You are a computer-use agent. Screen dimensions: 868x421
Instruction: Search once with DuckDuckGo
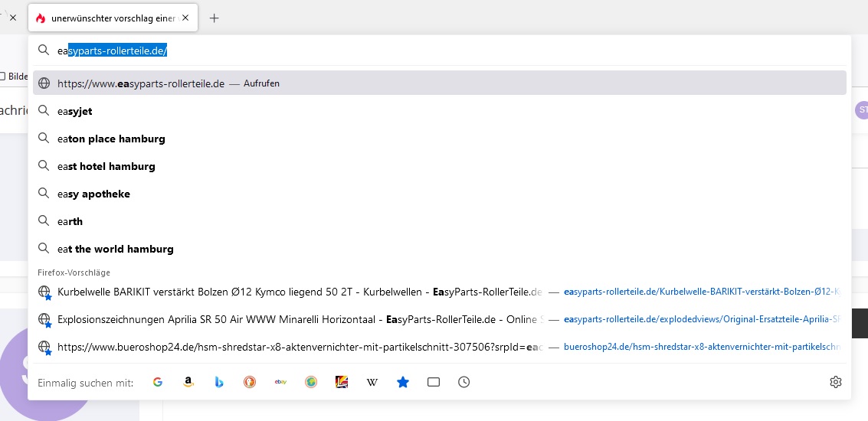click(x=250, y=382)
